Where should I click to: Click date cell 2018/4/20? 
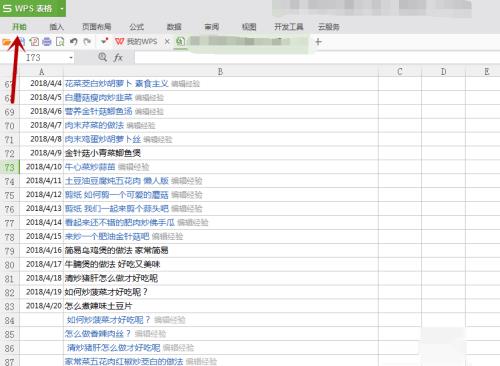click(x=41, y=306)
